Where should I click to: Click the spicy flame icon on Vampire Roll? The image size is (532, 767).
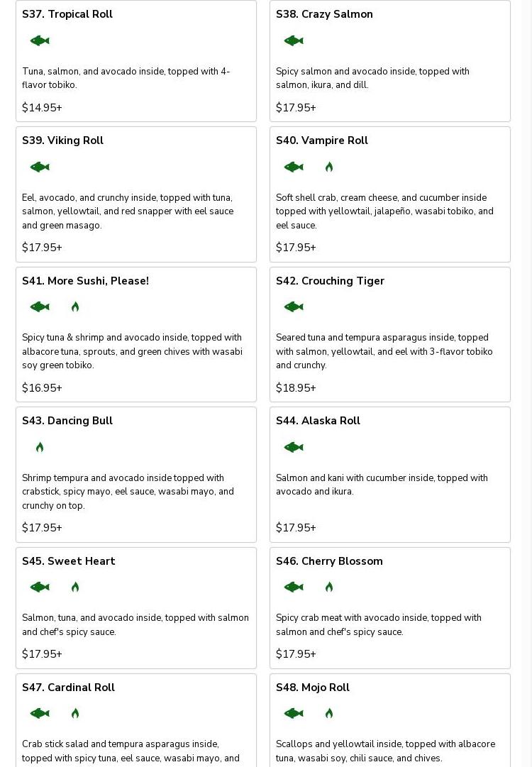[329, 167]
